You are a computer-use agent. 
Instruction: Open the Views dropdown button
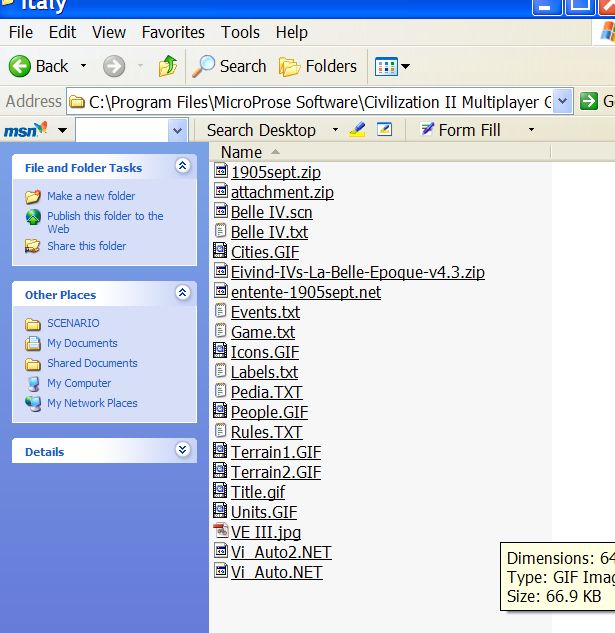[391, 67]
